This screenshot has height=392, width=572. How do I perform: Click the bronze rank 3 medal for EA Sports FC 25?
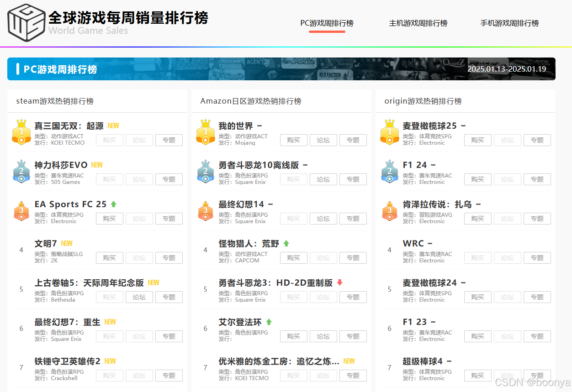coord(21,211)
